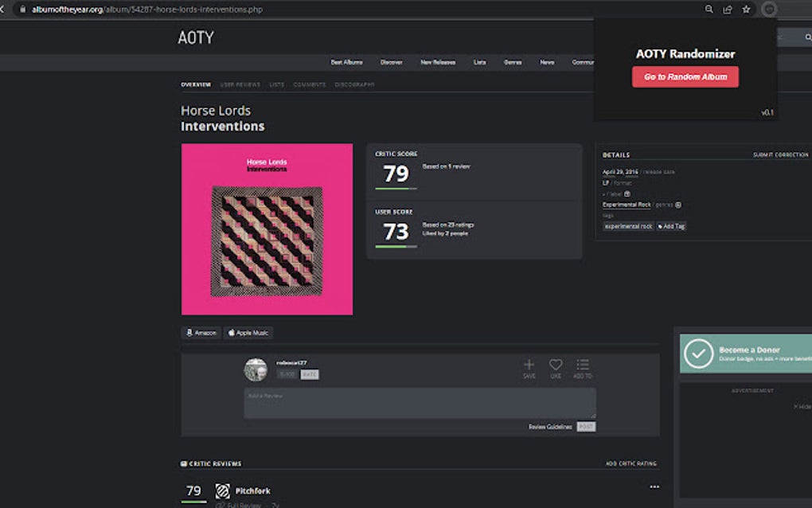Image resolution: width=812 pixels, height=508 pixels.
Task: Click the browser address bar URL
Action: tap(147, 10)
